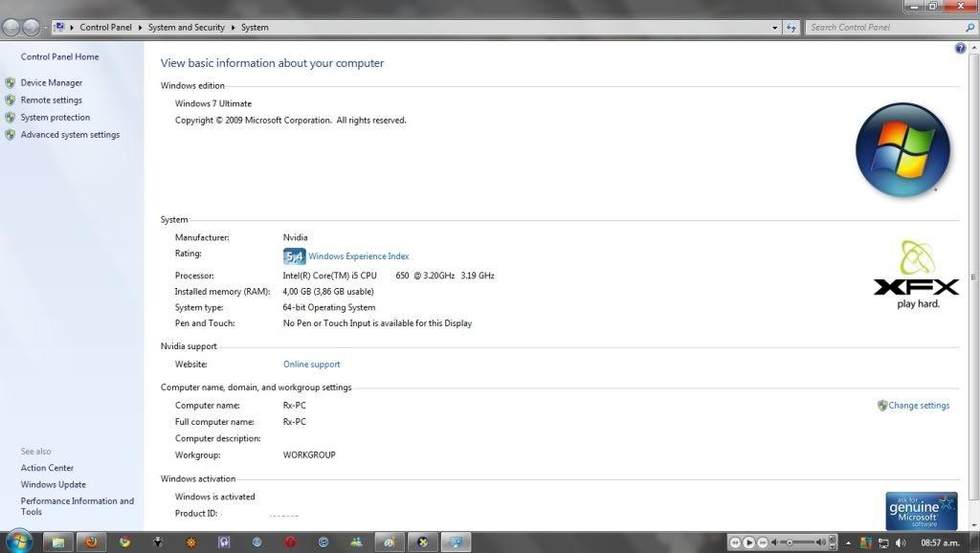
Task: Launch Firefox from the taskbar
Action: click(91, 542)
